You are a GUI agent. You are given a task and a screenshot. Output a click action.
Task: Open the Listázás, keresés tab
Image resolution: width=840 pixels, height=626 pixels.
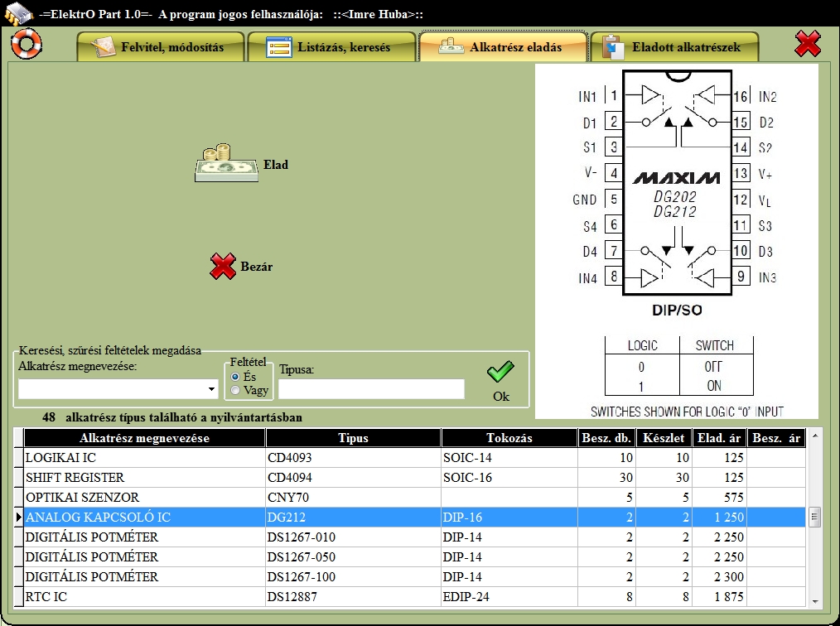coord(331,47)
